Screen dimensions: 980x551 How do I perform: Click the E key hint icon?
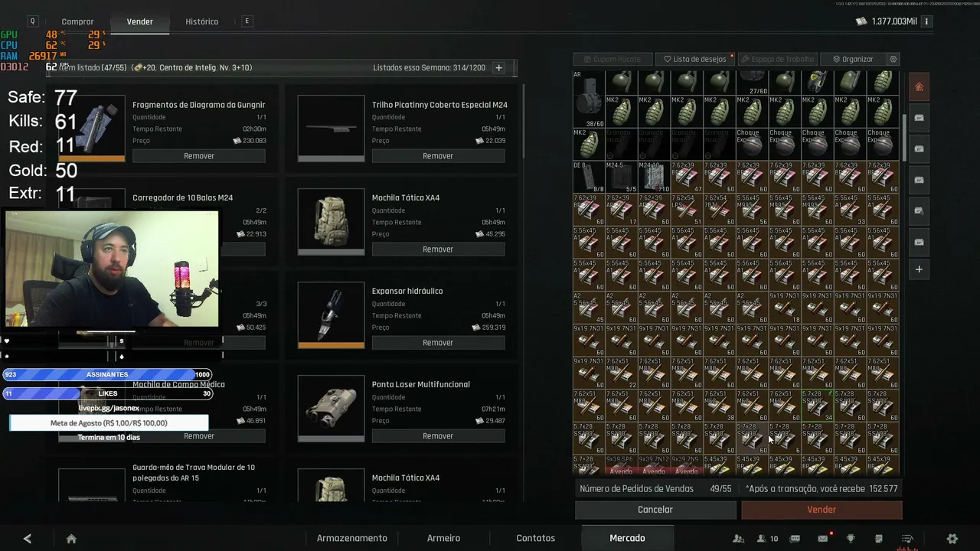click(247, 21)
